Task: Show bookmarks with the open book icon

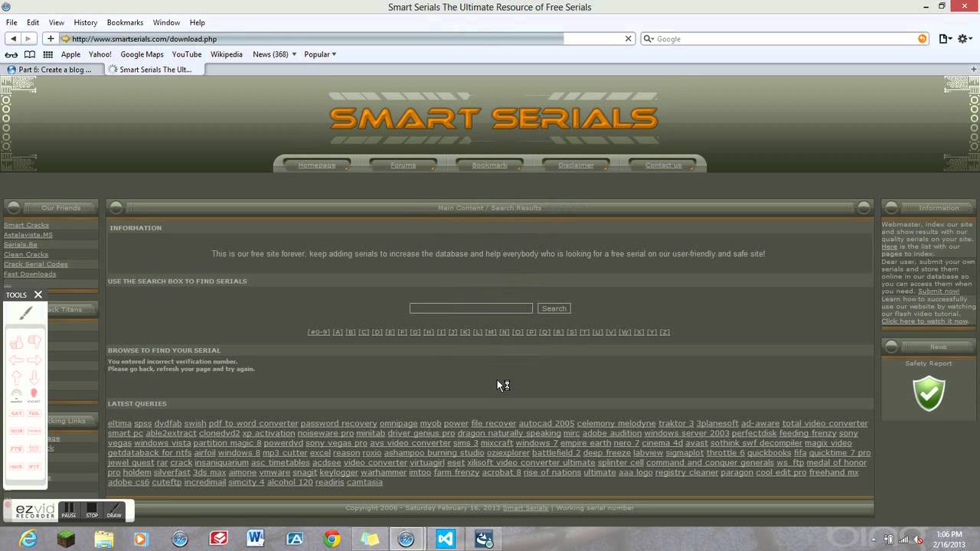Action: tap(30, 54)
